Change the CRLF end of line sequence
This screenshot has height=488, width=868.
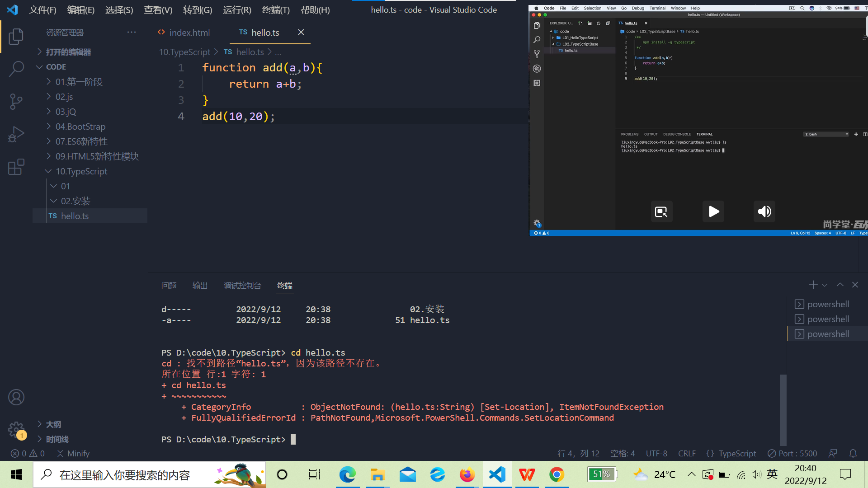687,453
